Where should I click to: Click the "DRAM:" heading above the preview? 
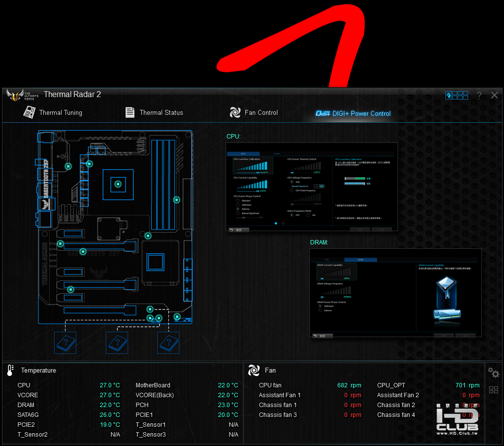click(x=319, y=242)
